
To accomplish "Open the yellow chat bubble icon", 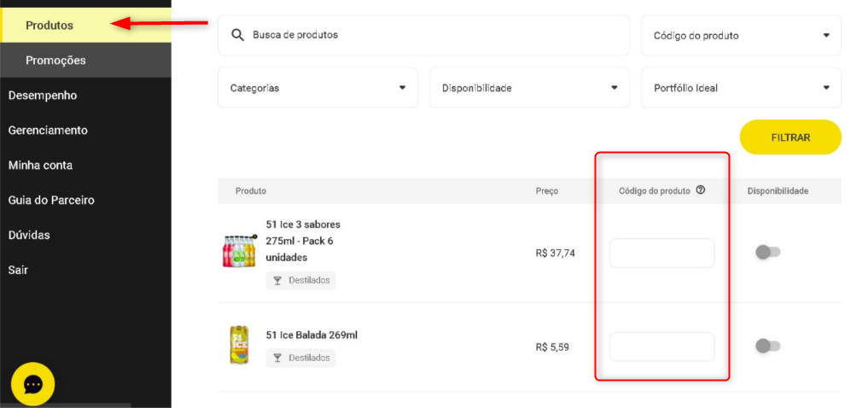I will click(x=33, y=384).
